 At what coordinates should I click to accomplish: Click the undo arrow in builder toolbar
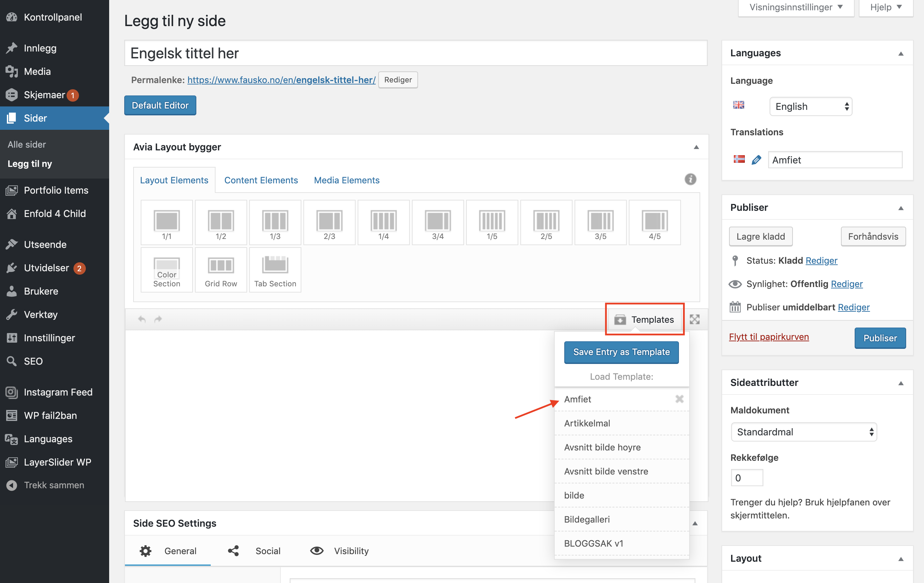pyautogui.click(x=142, y=319)
